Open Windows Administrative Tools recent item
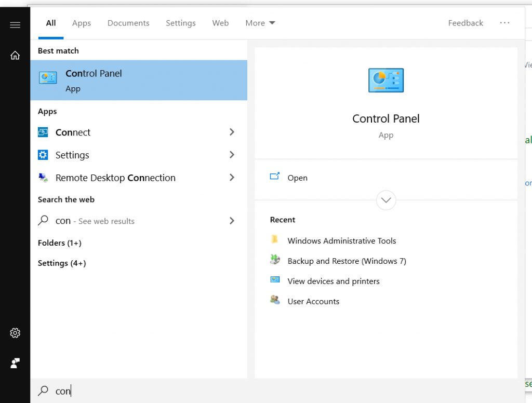The height and width of the screenshot is (403, 532). click(342, 241)
